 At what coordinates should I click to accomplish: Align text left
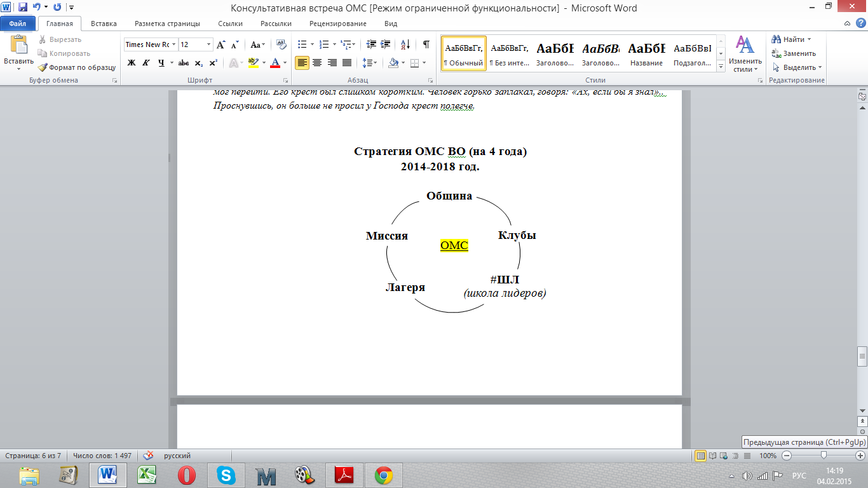(302, 63)
